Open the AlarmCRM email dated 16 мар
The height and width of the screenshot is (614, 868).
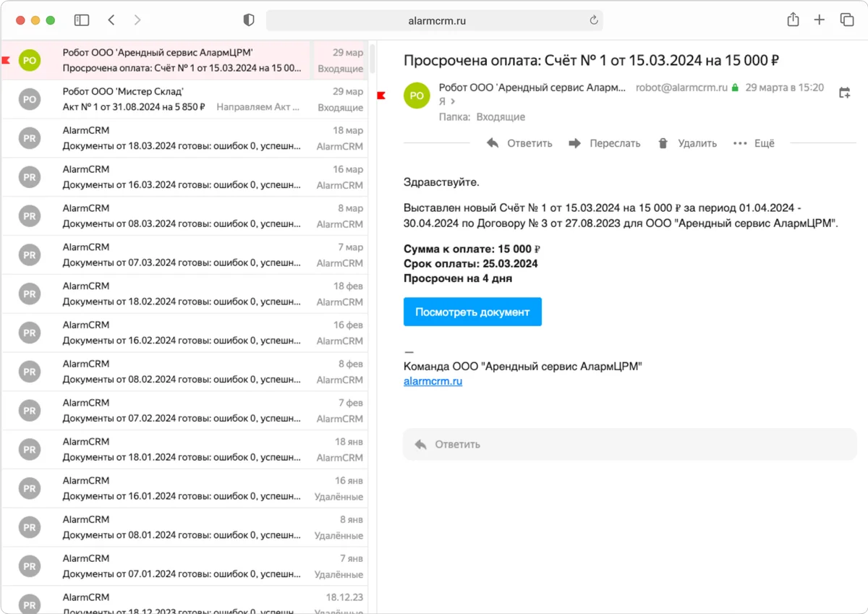point(184,177)
